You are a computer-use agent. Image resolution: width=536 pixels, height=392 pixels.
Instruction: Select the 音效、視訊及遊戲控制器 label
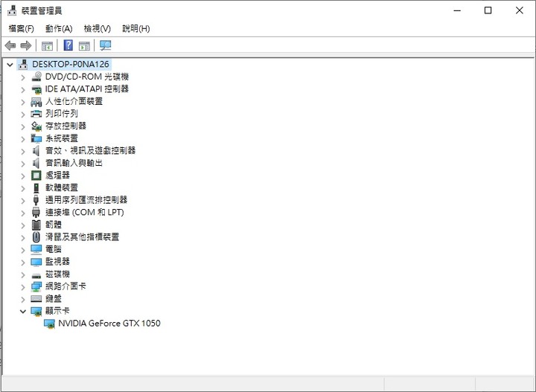pyautogui.click(x=91, y=150)
